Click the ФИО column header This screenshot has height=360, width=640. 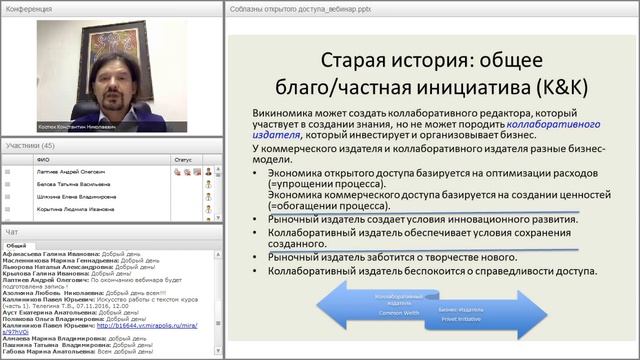click(102, 160)
